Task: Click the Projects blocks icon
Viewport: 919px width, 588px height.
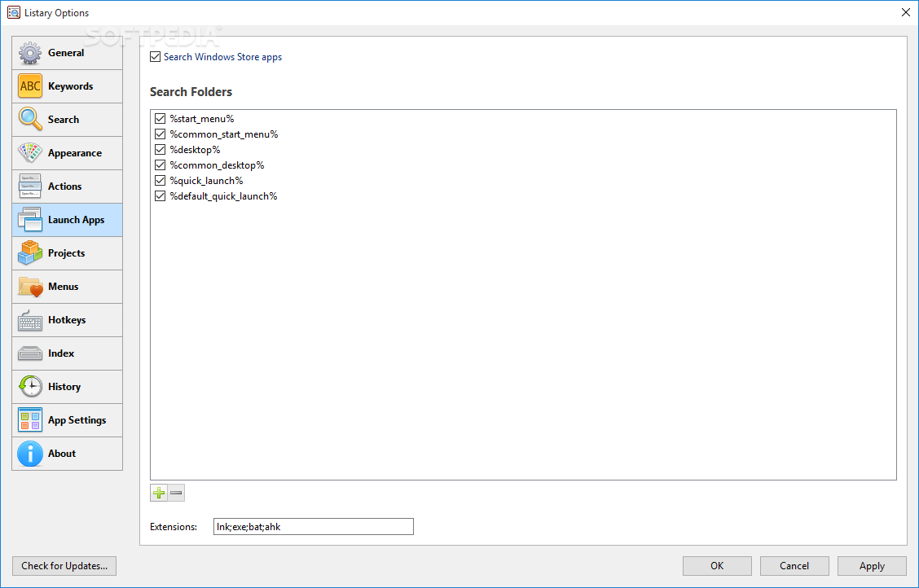Action: (x=30, y=253)
